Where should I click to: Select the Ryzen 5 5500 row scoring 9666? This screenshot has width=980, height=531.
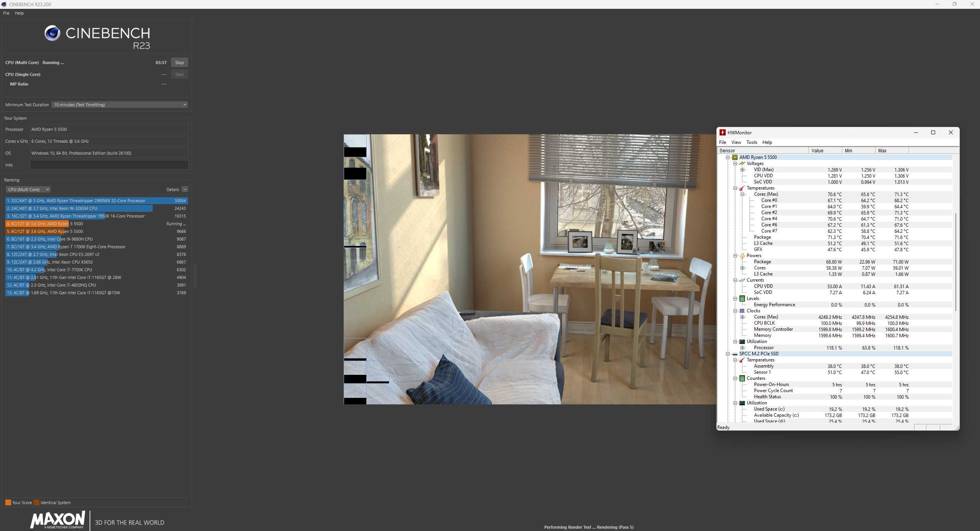tap(96, 231)
